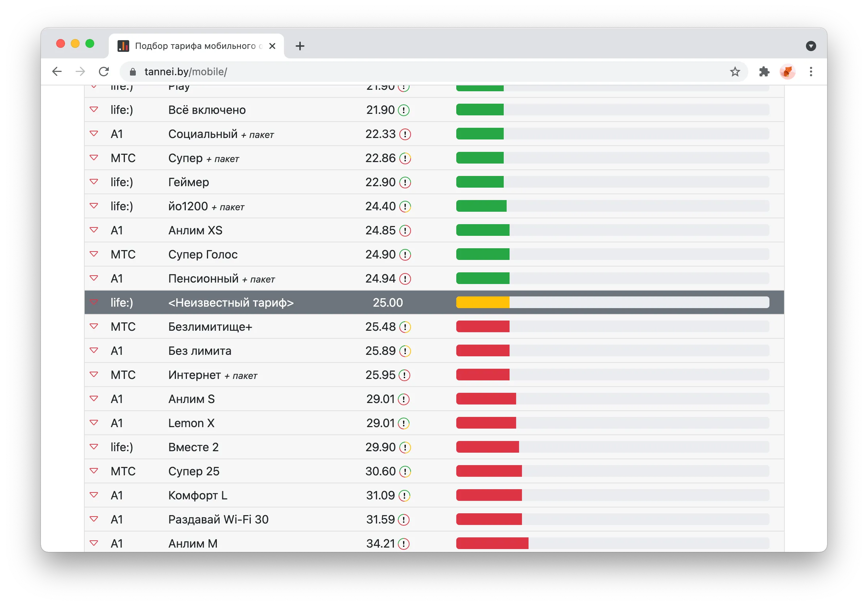Expand the Раздавай Wi-Fi 30 row
This screenshot has width=868, height=606.
94,519
